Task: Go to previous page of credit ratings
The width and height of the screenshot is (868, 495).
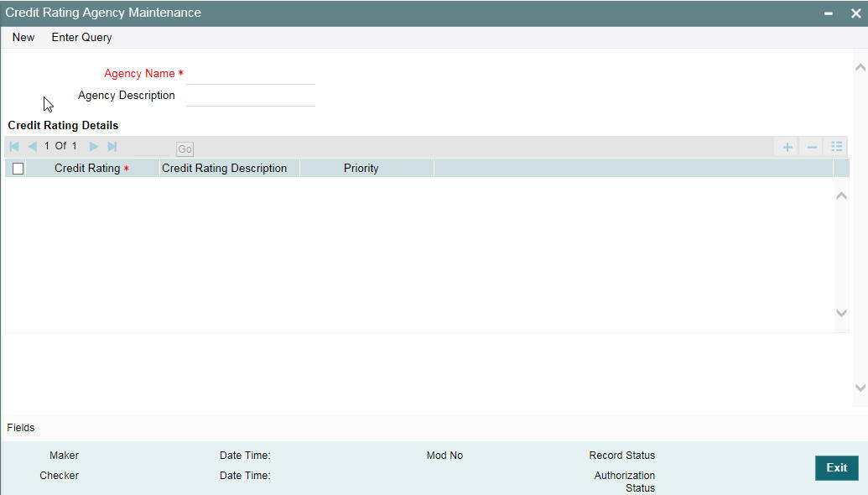Action: click(32, 147)
